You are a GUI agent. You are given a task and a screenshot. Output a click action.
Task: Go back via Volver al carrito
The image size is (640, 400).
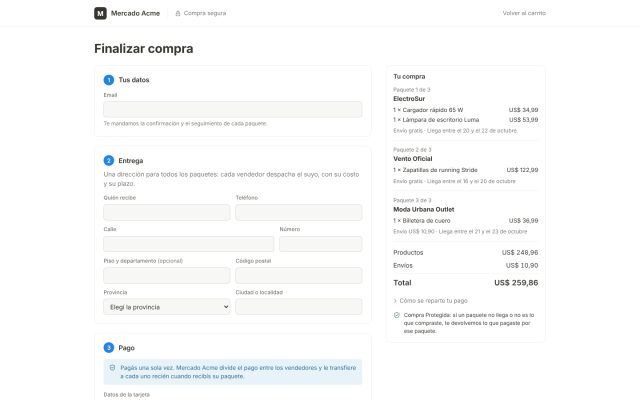pos(524,13)
